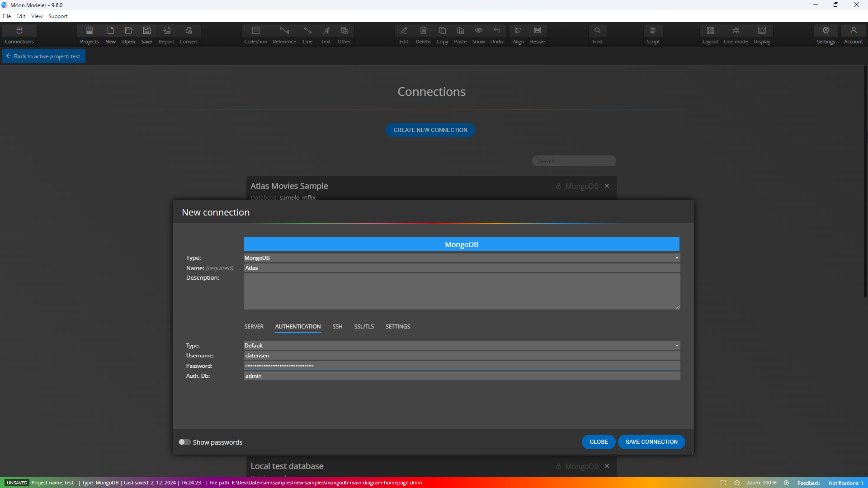This screenshot has width=868, height=488.
Task: Switch to the AUTHENTICATION tab
Action: [298, 326]
